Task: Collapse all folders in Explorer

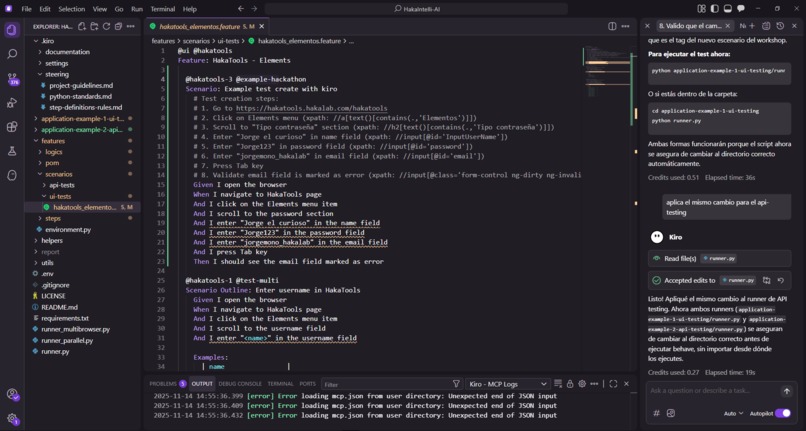Action: pos(118,26)
